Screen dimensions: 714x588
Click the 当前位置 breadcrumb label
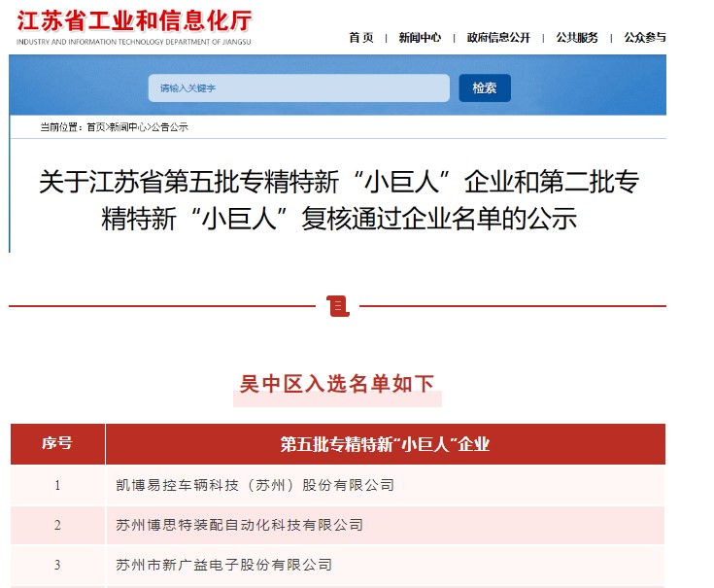[x=61, y=127]
